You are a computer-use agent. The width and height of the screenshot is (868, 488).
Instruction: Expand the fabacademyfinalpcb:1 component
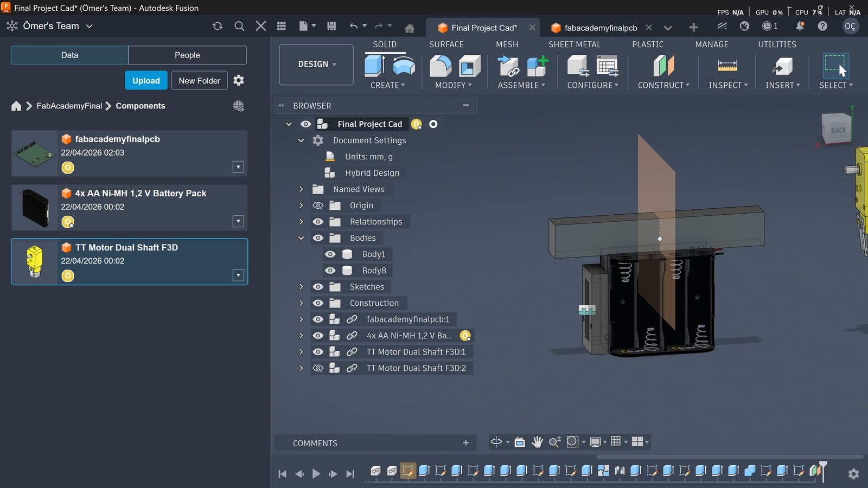[301, 319]
